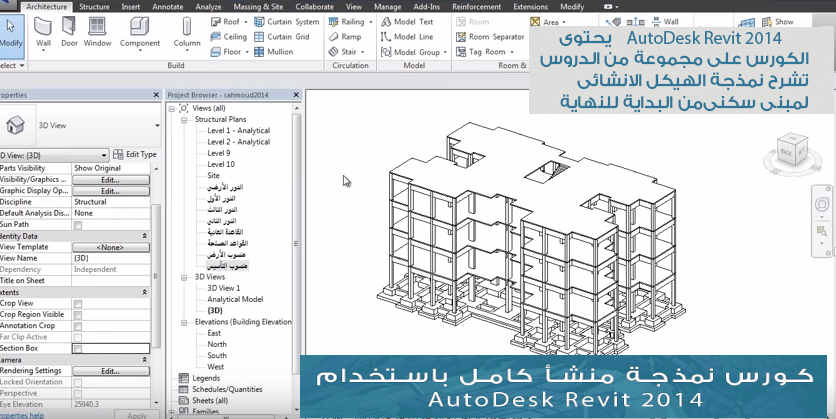Click the Project Browser vertical scrollbar
The height and width of the screenshot is (419, 836).
(x=297, y=243)
